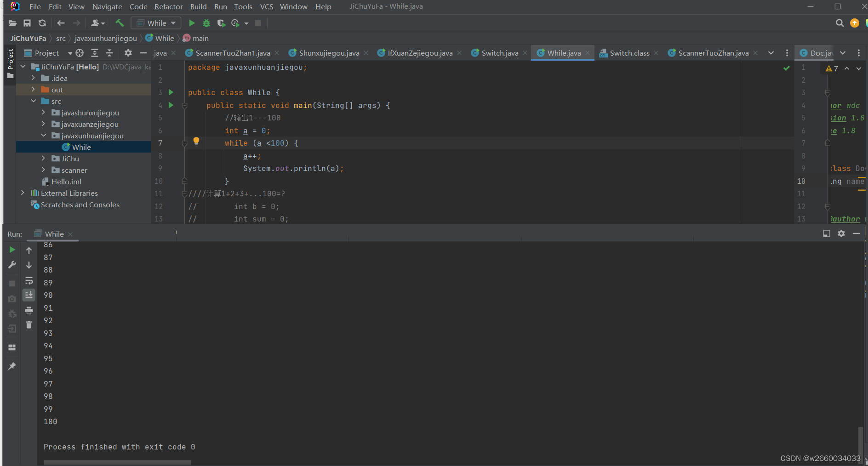Open Project panel settings gear
Screen dimensions: 868x466
[x=128, y=53]
